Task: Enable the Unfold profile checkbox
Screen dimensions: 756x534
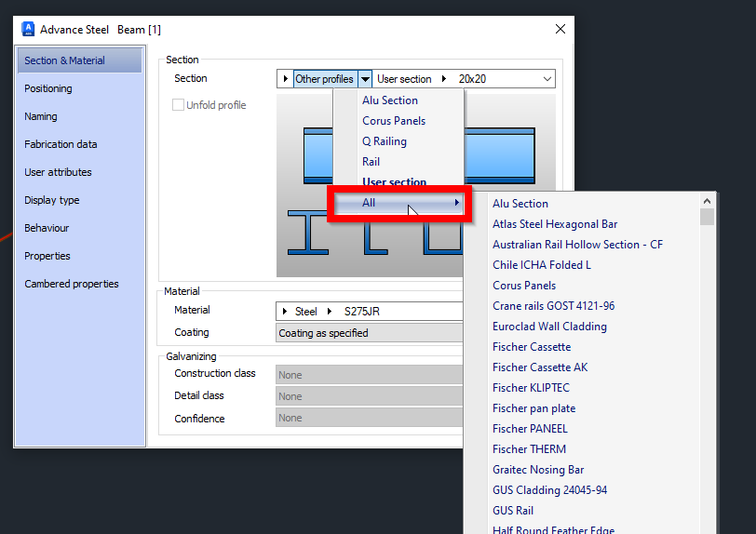Action: click(178, 104)
